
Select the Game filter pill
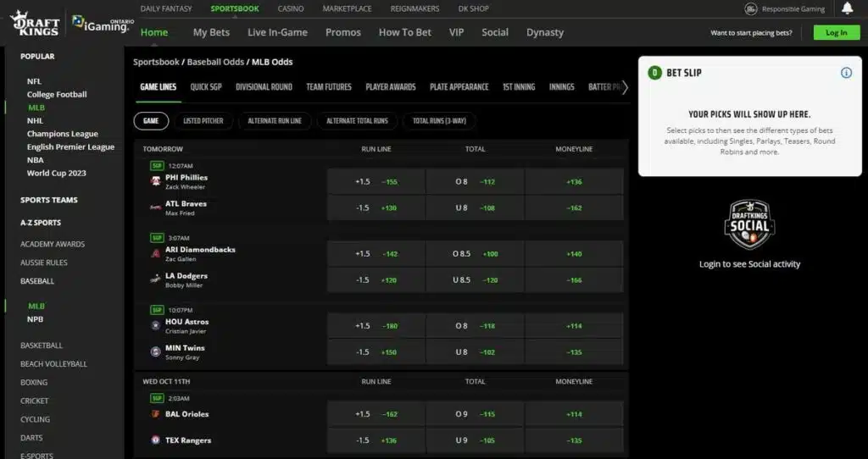tap(151, 120)
